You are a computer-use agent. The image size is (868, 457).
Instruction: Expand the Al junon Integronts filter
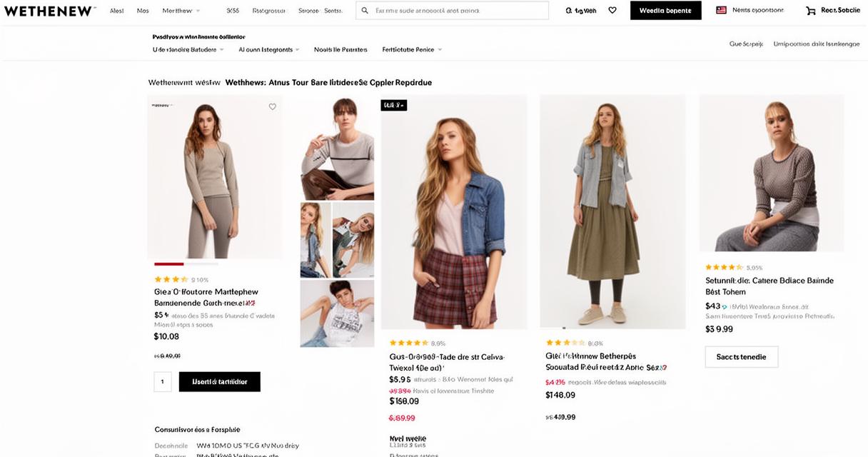268,50
